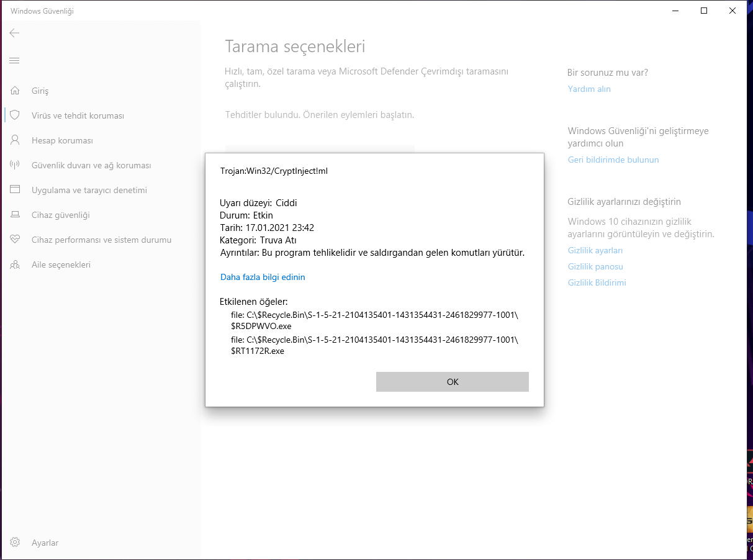The image size is (753, 560).
Task: Click the $R5DPWVO.exe file path
Action: (x=374, y=320)
